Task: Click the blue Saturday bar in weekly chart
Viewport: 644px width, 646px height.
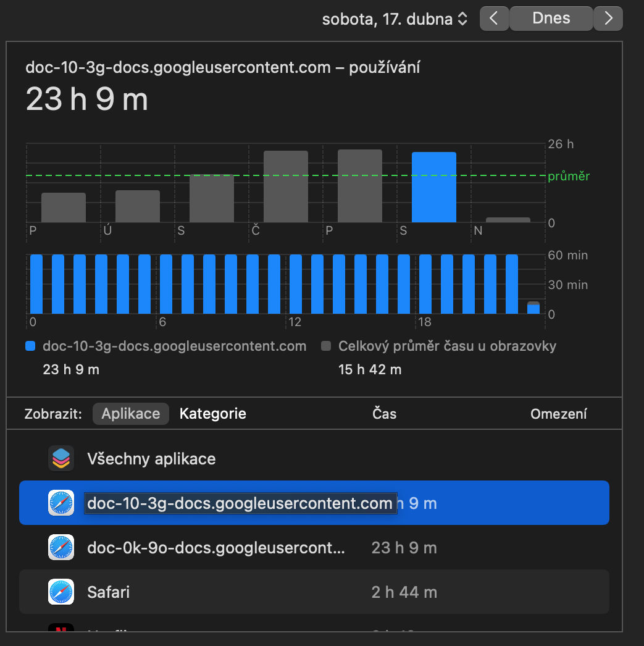Action: (x=434, y=187)
